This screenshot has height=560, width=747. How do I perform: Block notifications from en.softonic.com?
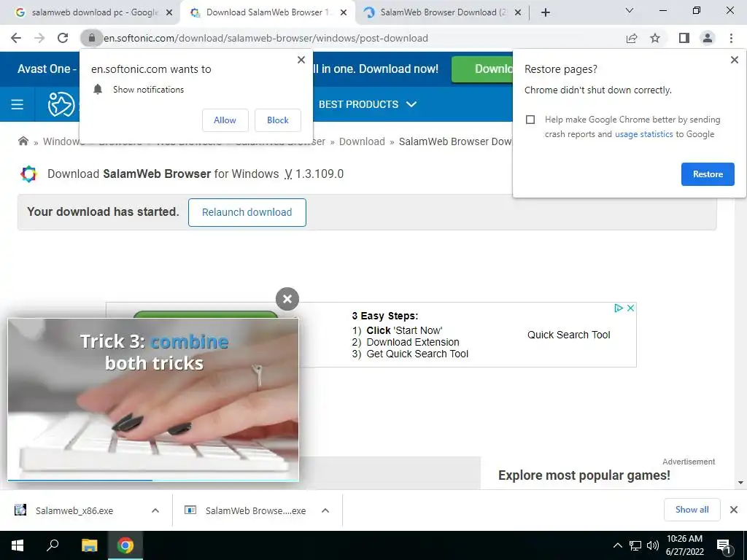tap(278, 120)
